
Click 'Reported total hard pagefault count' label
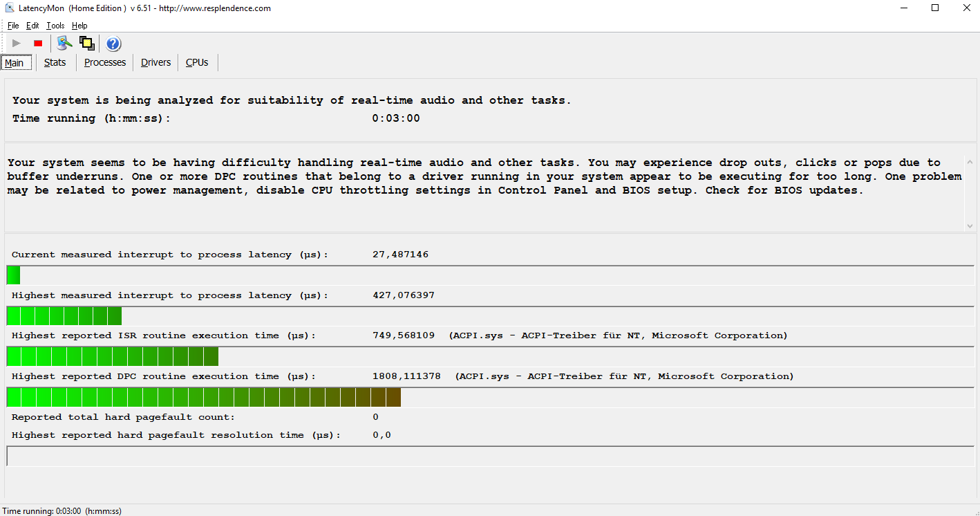(x=123, y=417)
